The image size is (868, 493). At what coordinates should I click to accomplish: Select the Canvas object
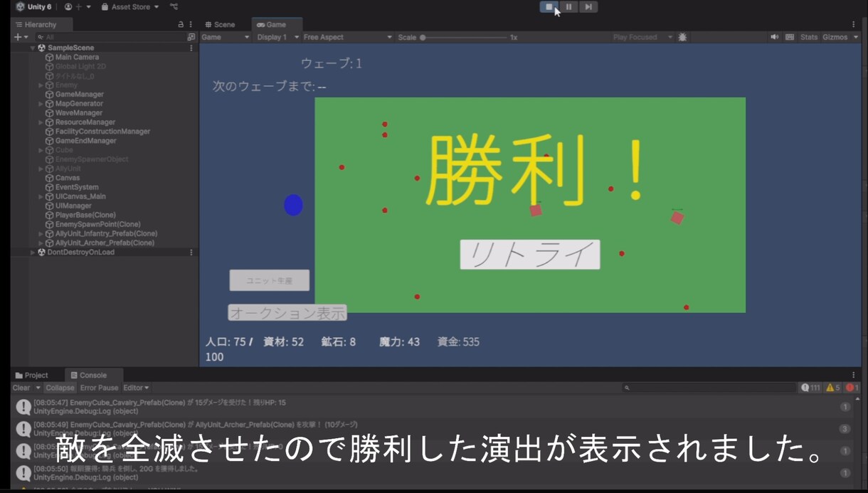tap(67, 178)
